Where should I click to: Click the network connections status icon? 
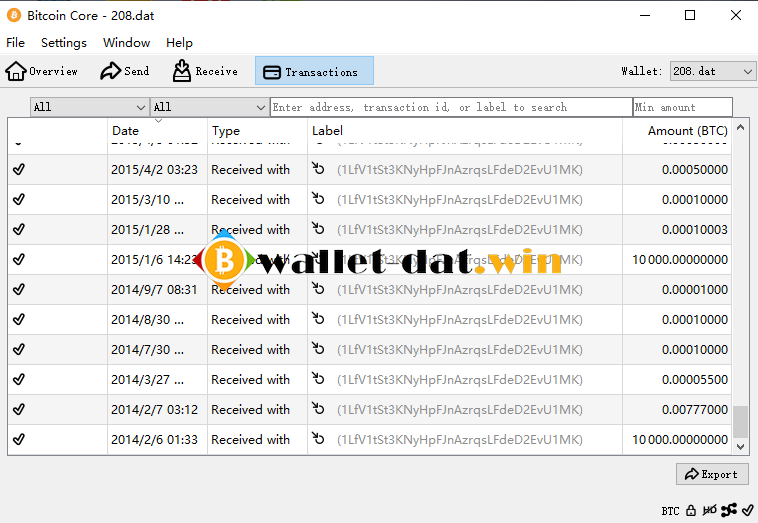tap(729, 510)
